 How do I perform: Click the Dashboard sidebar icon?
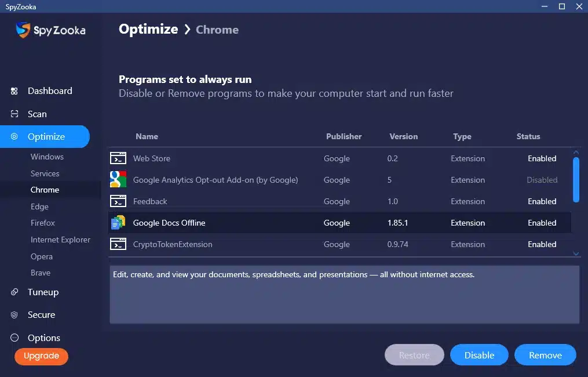14,91
